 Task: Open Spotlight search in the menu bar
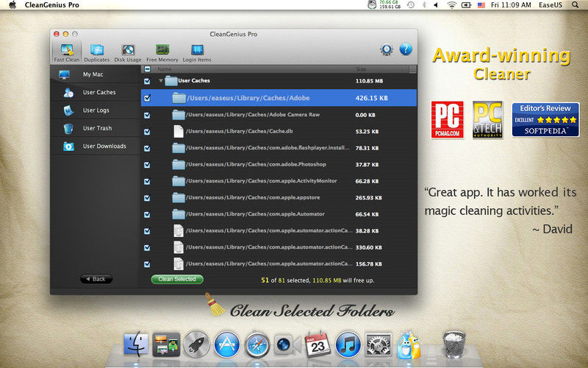pyautogui.click(x=575, y=5)
